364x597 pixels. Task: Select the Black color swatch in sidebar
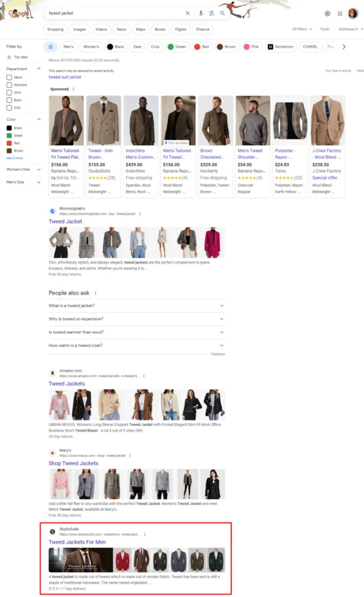pyautogui.click(x=9, y=128)
